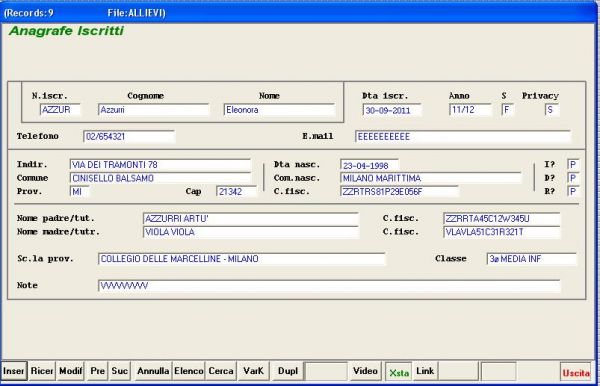This screenshot has width=600, height=386.
Task: Click the Inser button
Action: click(14, 371)
